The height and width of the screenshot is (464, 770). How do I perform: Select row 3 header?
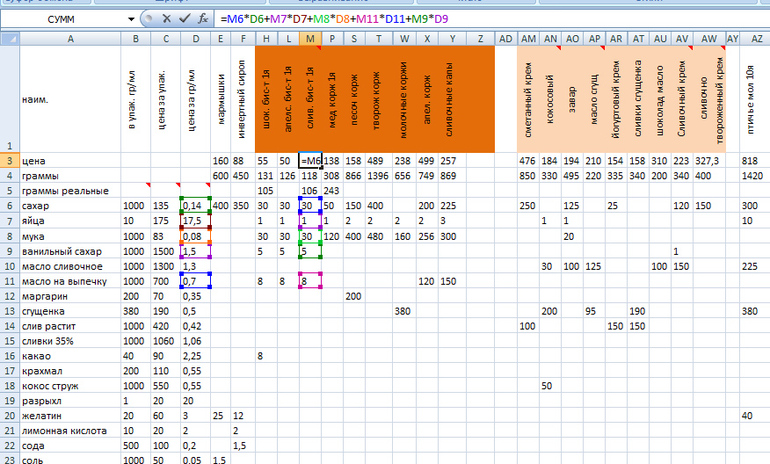9,161
